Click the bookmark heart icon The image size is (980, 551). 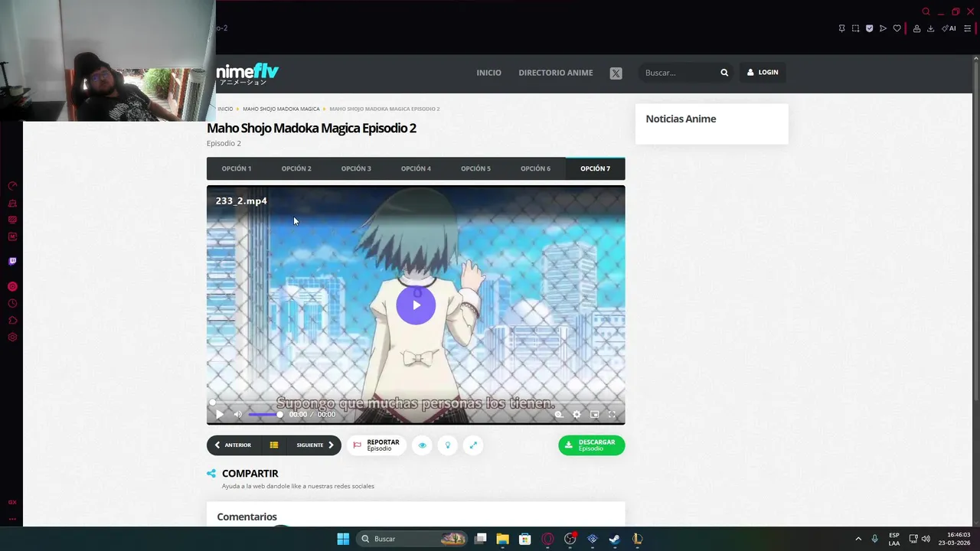[x=897, y=28]
